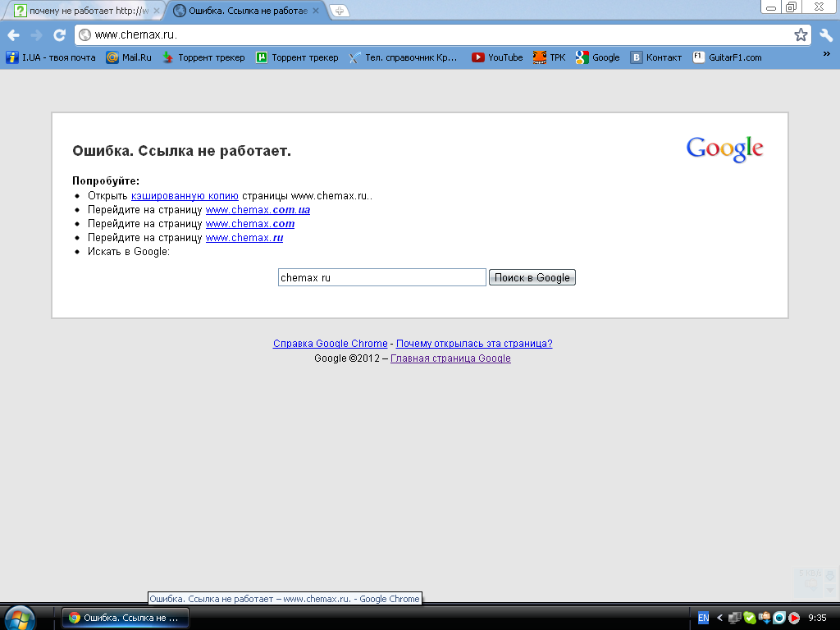Open the Тел. справочник Кр... bookmark

(403, 57)
